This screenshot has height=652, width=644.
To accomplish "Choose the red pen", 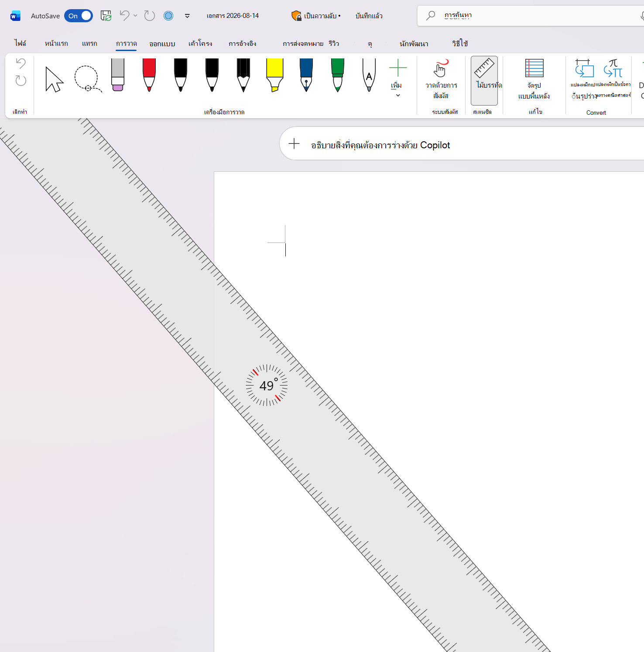I will tap(149, 75).
